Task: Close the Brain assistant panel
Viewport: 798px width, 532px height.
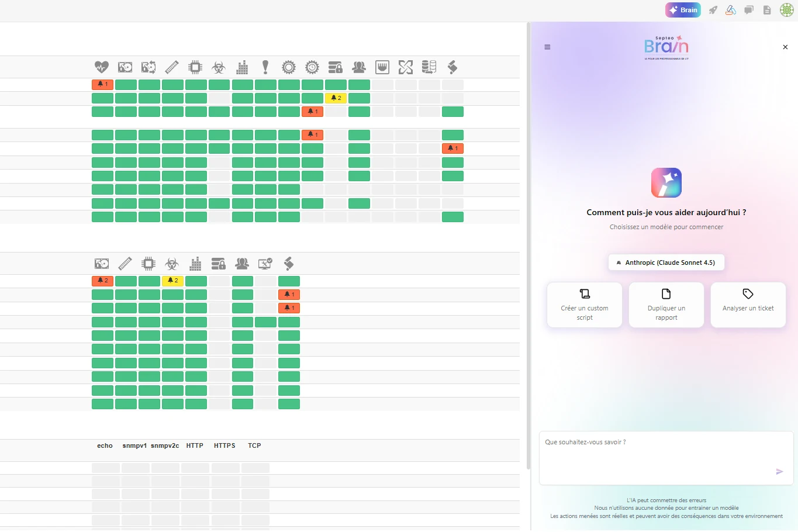Action: tap(785, 47)
